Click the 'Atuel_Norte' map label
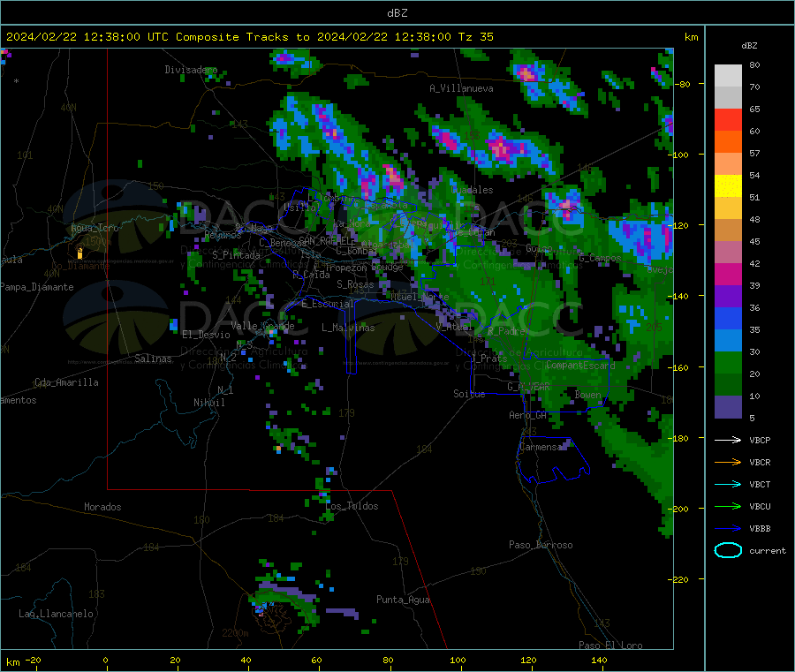 point(420,297)
